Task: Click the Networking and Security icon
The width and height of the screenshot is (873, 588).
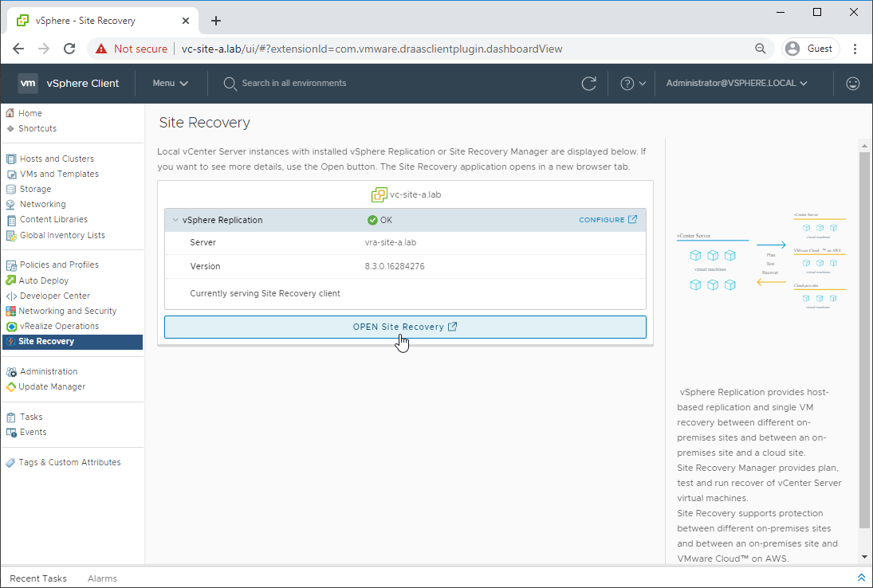Action: tap(10, 311)
